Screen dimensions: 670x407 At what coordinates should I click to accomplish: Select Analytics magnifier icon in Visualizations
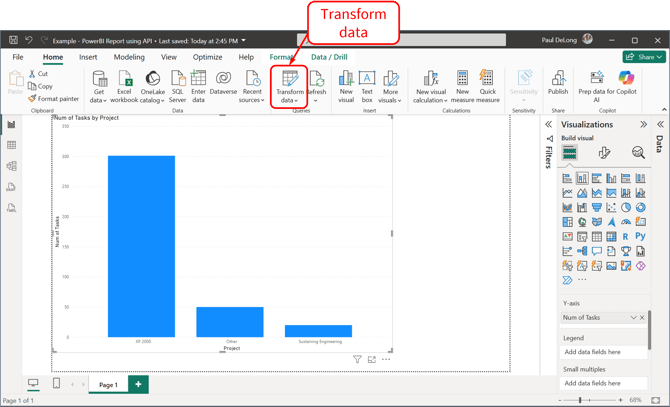pos(638,152)
